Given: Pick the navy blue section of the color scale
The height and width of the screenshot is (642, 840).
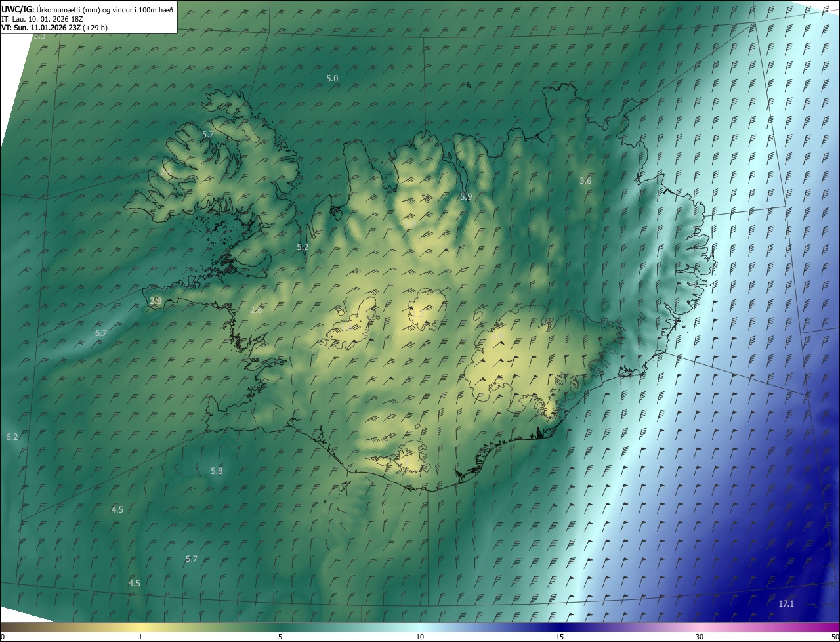Looking at the screenshot, I should [x=561, y=628].
